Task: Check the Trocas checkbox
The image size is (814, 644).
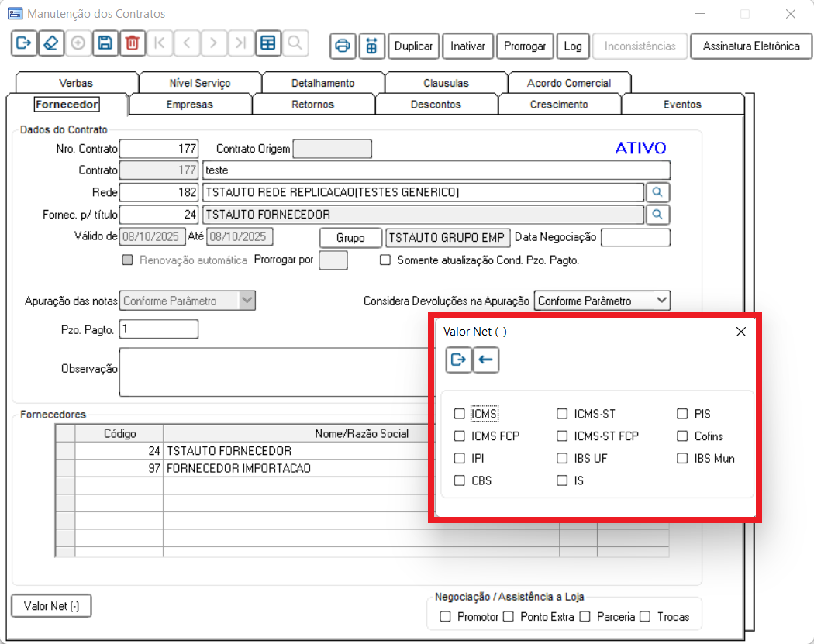Action: tap(645, 617)
